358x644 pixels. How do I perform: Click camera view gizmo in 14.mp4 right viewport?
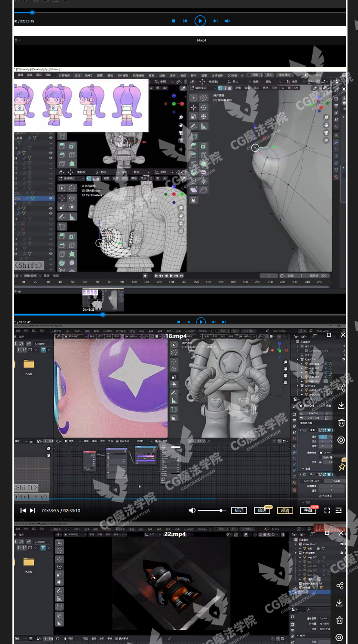coord(326,133)
